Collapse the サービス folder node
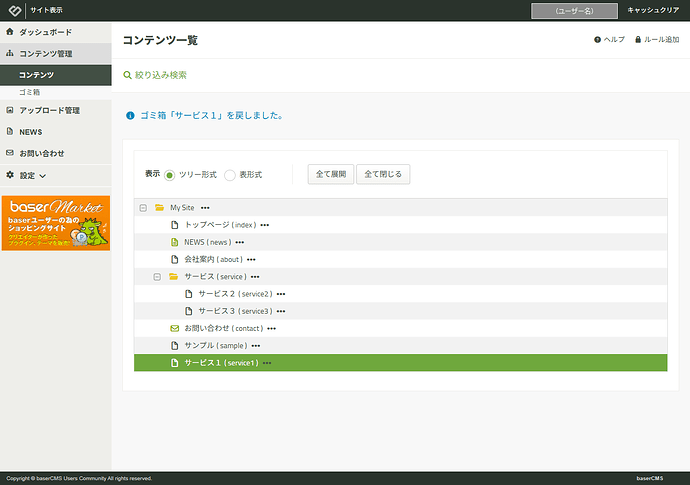 point(157,277)
